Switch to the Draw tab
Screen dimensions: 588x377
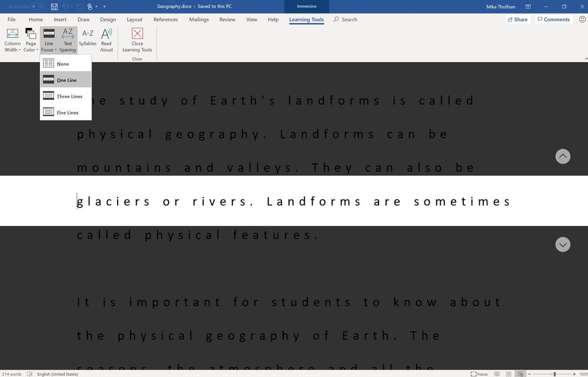pyautogui.click(x=83, y=19)
